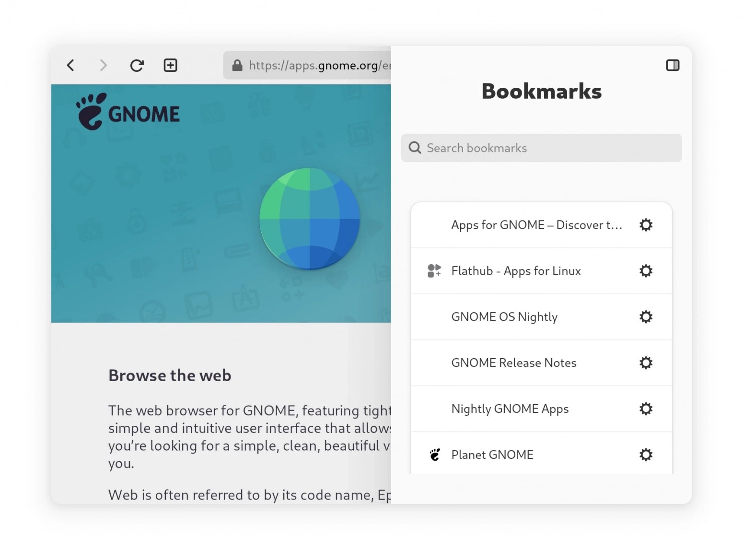743x560 pixels.
Task: Click the Planet GNOME foot favicon
Action: (435, 455)
